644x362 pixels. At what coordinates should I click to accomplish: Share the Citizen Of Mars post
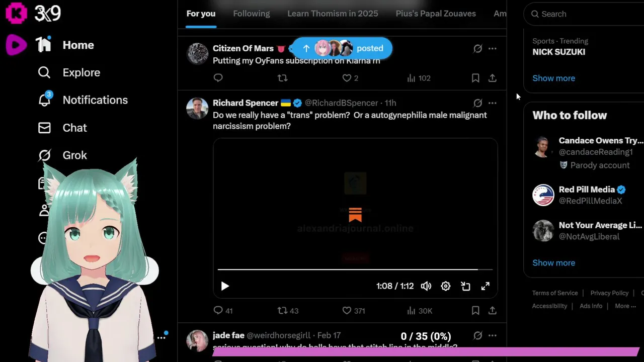[x=493, y=78]
